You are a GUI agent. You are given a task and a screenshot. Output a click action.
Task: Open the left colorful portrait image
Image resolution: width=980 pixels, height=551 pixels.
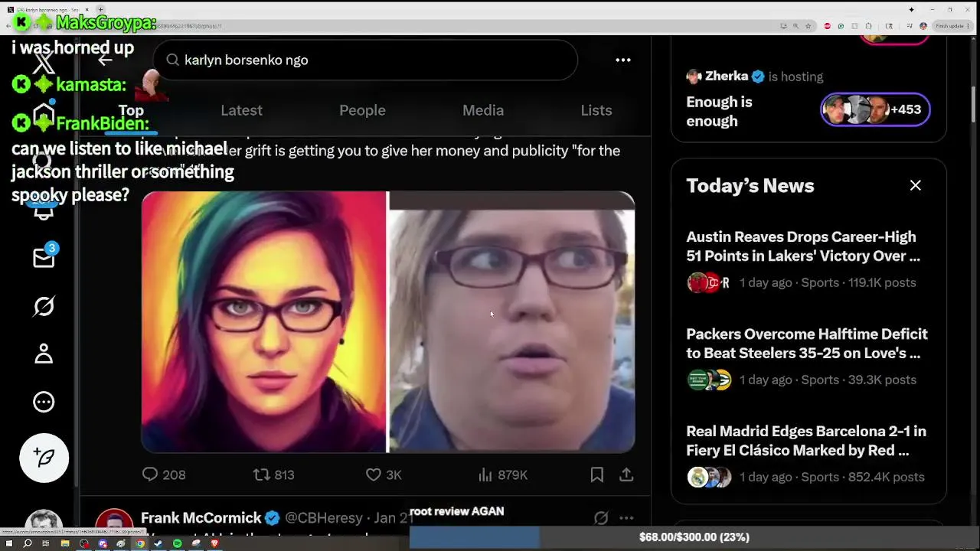coord(263,321)
